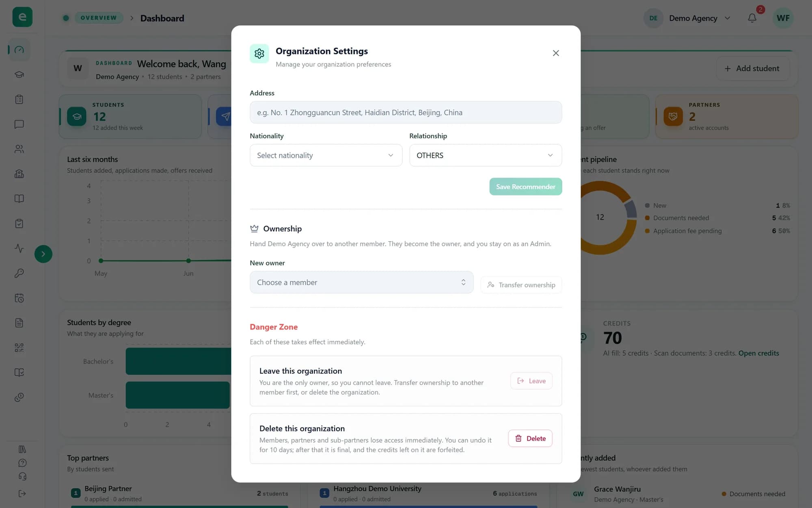Open the WF user avatar menu
Screen dimensions: 812x508
[783, 18]
